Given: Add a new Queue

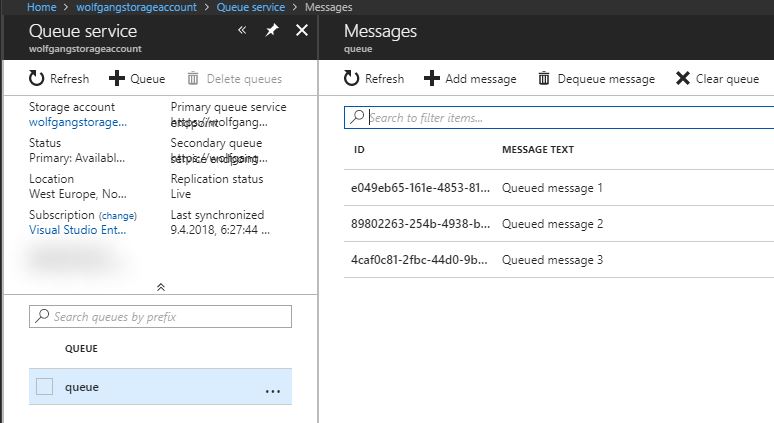Looking at the screenshot, I should (137, 78).
